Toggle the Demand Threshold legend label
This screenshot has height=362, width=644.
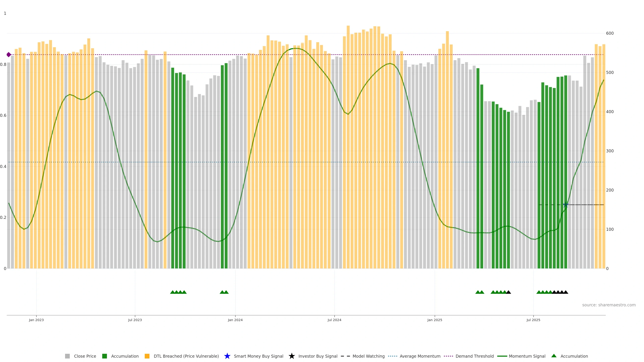tap(474, 356)
